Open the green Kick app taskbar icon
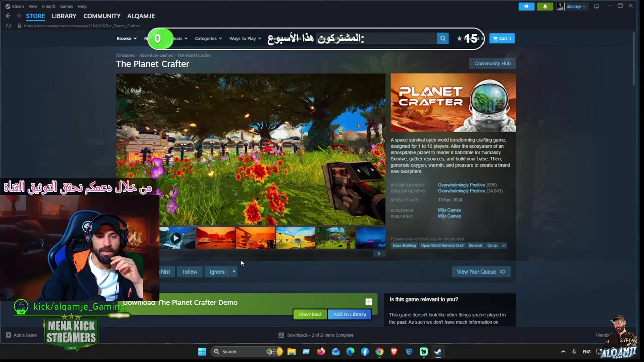 pyautogui.click(x=424, y=351)
